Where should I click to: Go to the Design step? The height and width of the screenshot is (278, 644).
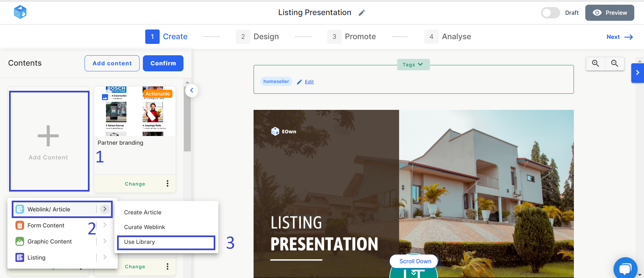257,37
